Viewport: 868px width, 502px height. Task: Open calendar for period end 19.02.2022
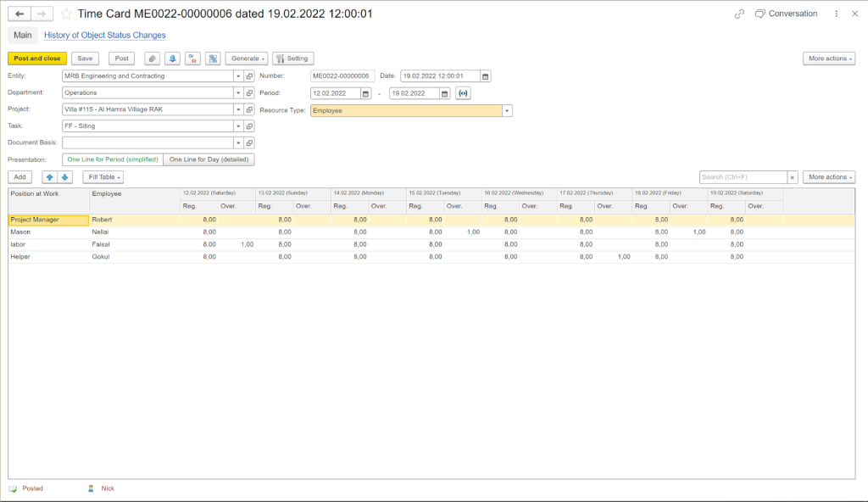click(x=444, y=93)
